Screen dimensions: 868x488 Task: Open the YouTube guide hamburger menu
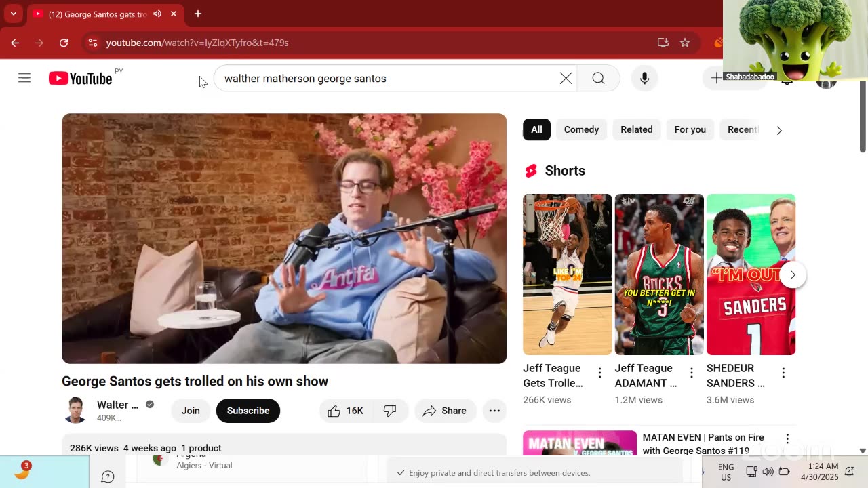24,79
